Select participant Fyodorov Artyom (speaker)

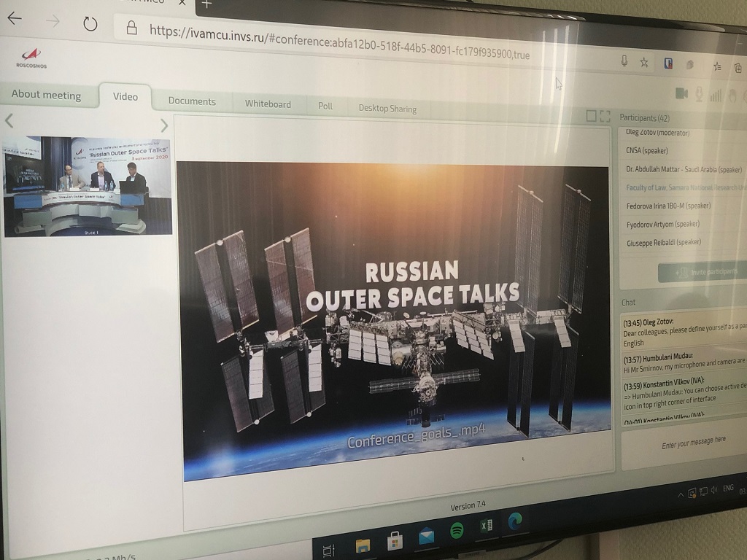tap(662, 224)
